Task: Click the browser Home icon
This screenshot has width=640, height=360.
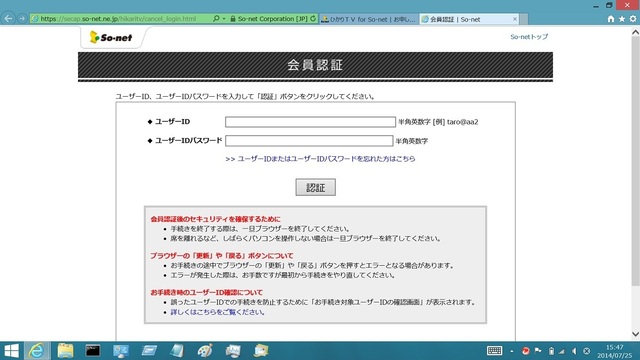Action: [x=611, y=19]
